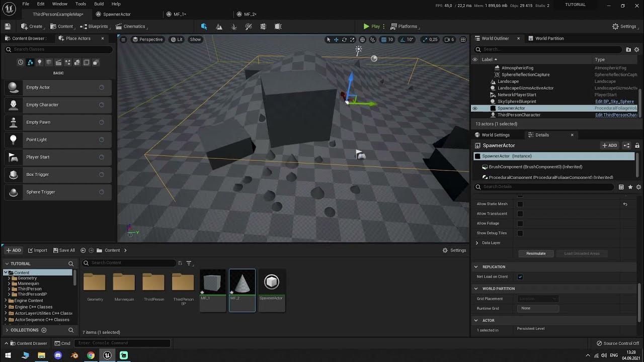Click the Resimulate button

(536, 253)
